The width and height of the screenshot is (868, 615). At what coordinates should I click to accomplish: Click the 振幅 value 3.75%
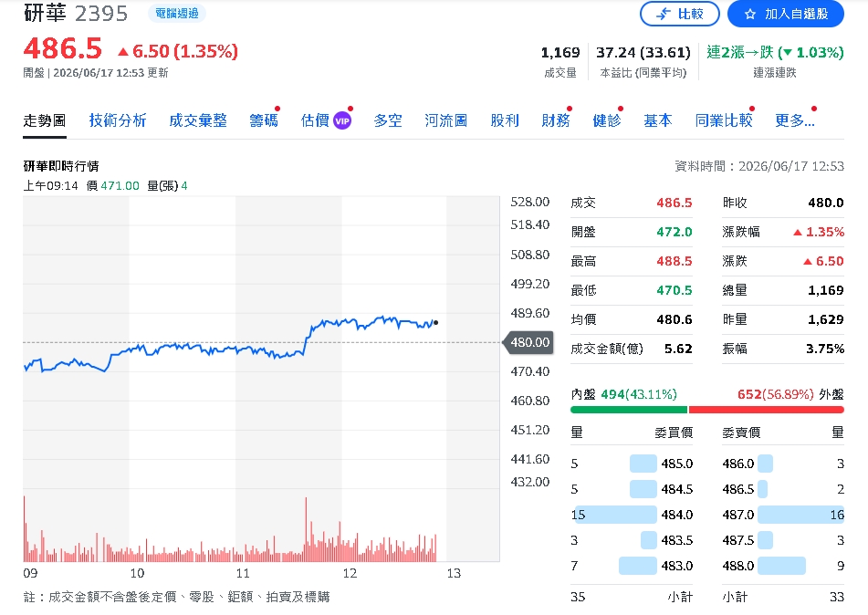(825, 349)
